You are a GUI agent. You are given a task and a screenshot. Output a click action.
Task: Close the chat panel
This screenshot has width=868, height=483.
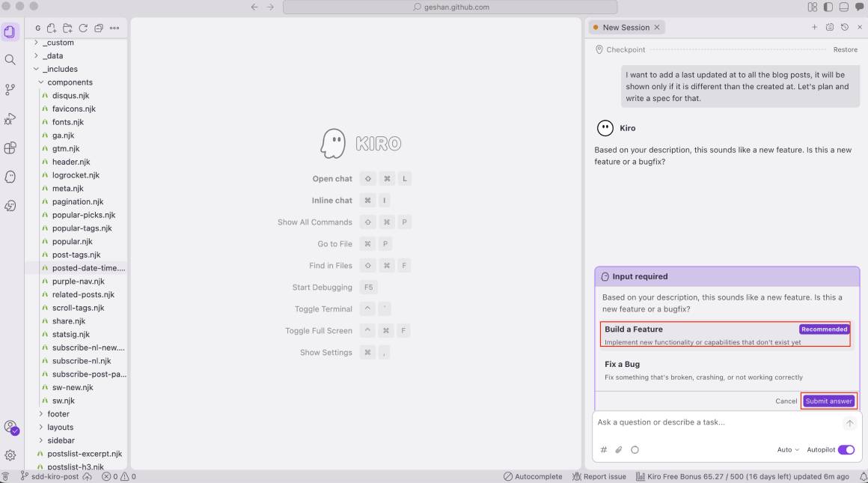click(860, 27)
